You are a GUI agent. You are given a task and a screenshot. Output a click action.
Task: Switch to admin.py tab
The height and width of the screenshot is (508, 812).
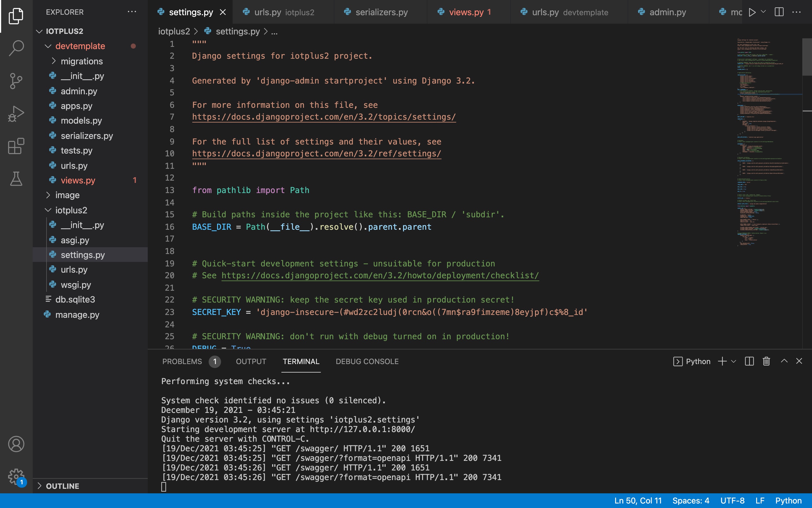tap(668, 12)
